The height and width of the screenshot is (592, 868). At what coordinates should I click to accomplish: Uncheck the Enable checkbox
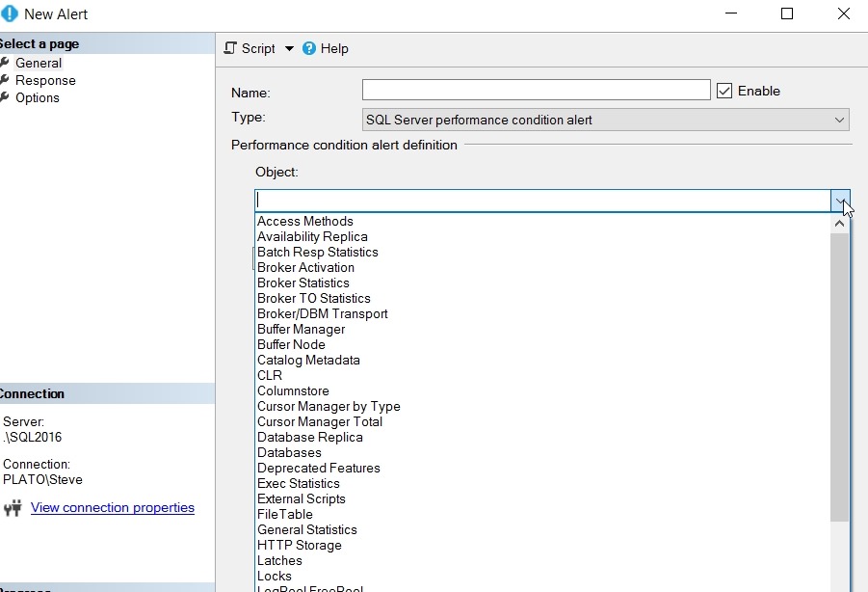tap(725, 91)
